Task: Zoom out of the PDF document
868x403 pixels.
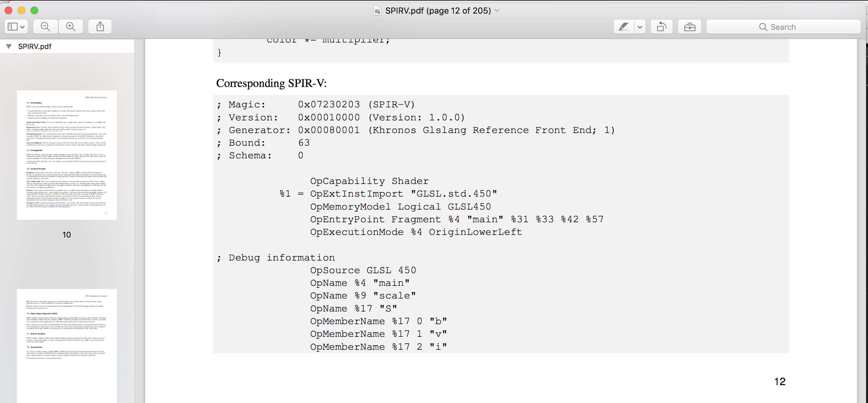Action: coord(45,27)
